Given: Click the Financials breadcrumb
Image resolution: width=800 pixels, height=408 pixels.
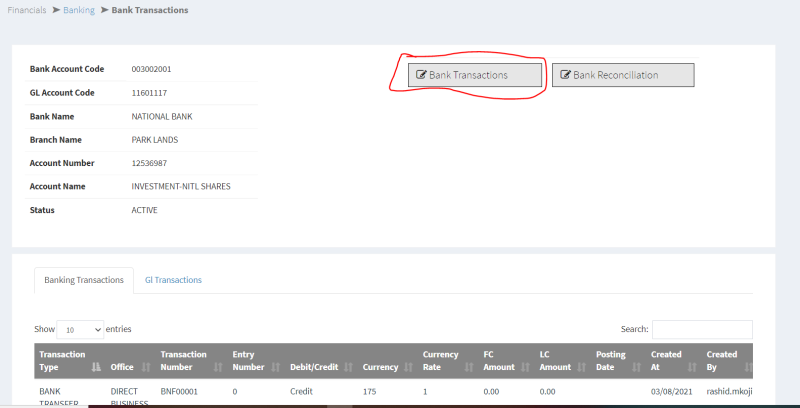Looking at the screenshot, I should [x=28, y=10].
